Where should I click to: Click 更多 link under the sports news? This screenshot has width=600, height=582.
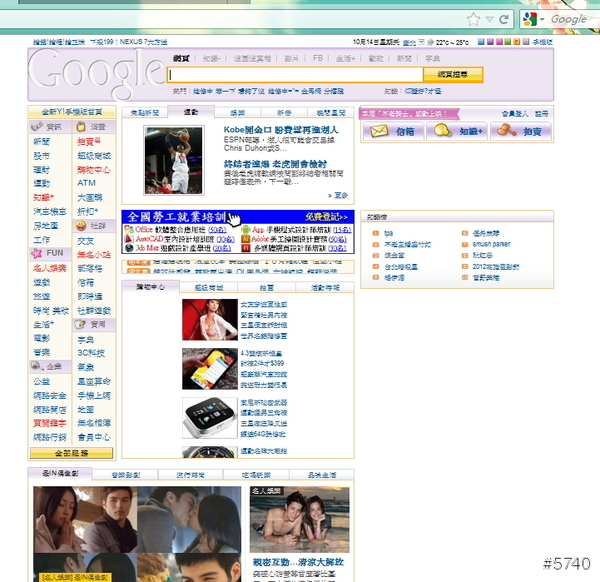(340, 196)
